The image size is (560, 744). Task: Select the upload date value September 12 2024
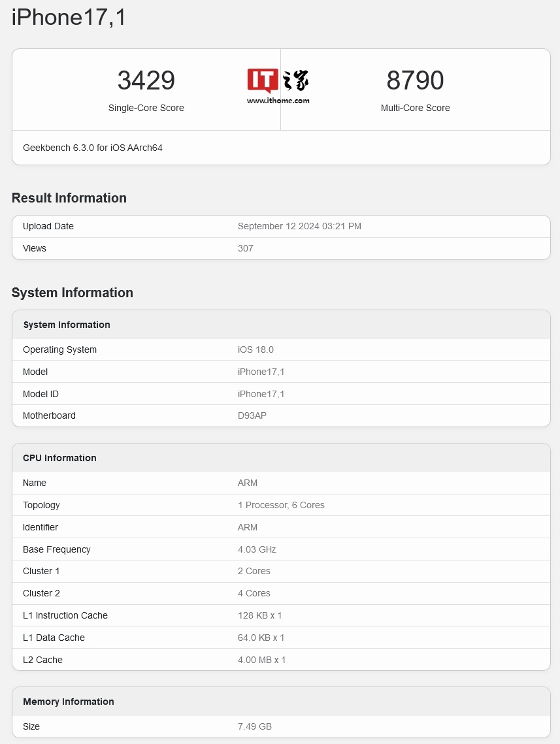(x=299, y=226)
